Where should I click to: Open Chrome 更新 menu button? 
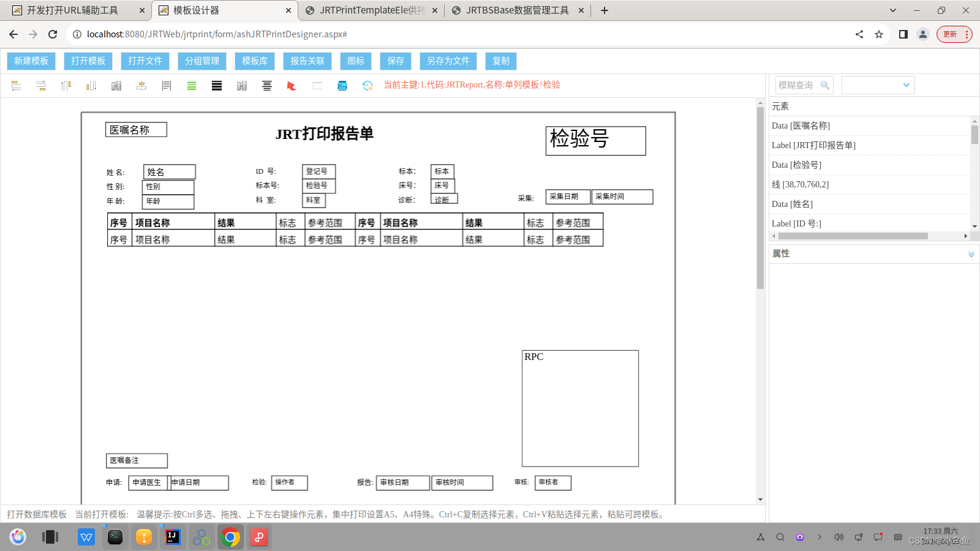[x=954, y=34]
